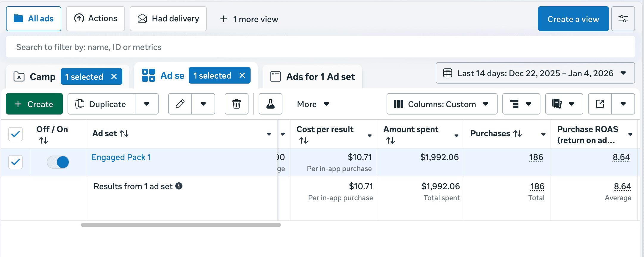Click the horizontal table scrollbar
The image size is (644, 257).
pos(181,225)
